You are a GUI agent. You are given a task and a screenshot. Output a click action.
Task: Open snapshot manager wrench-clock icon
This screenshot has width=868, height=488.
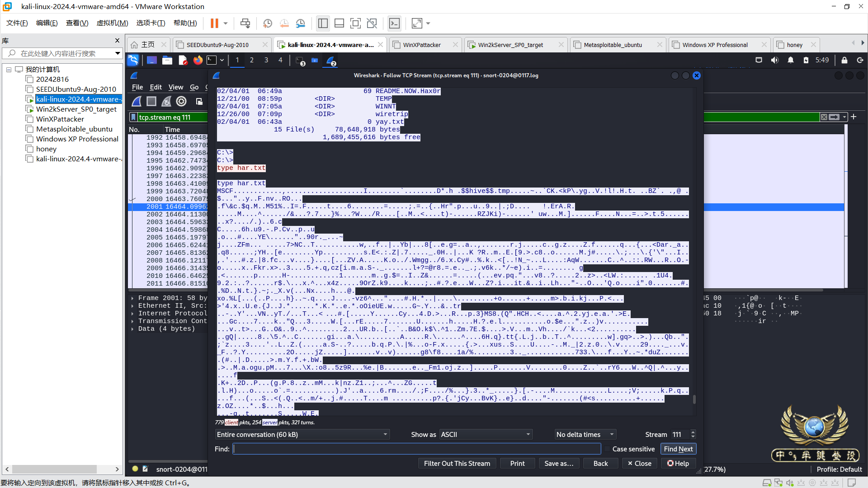click(301, 23)
